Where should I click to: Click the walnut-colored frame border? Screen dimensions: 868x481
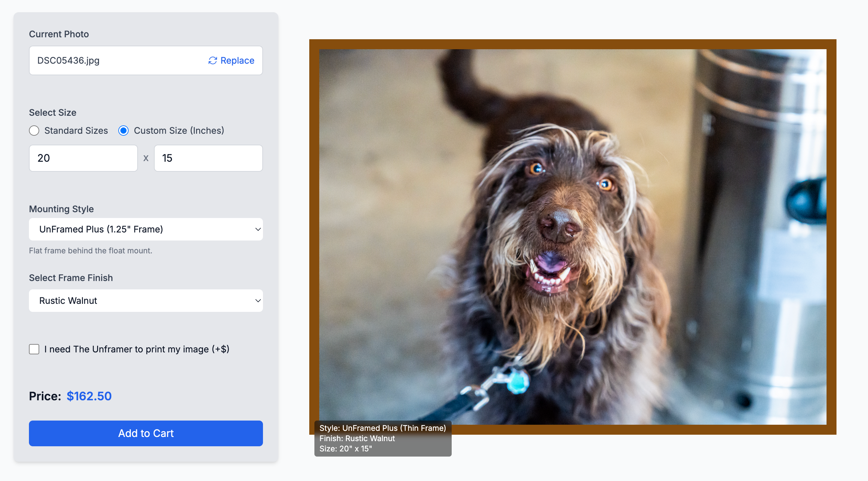573,44
